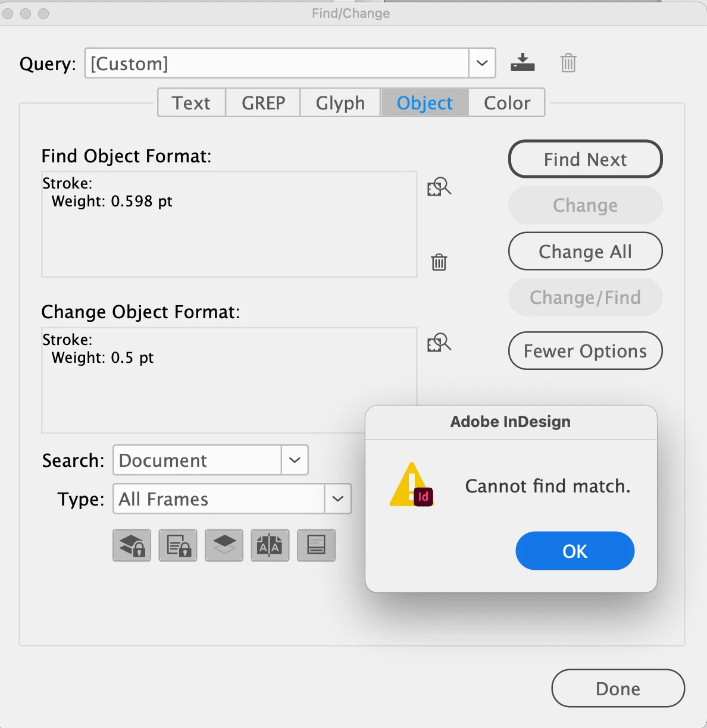Delete query trash icon next to Query field

coord(568,62)
